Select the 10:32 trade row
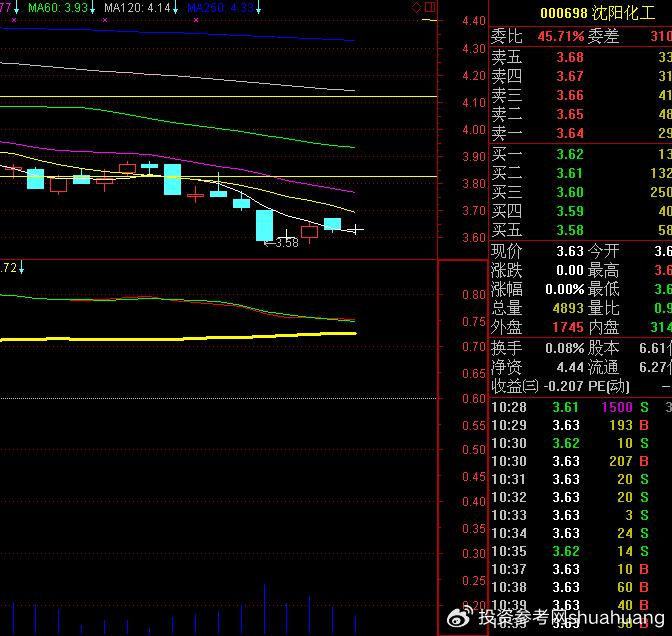This screenshot has width=672, height=636. pyautogui.click(x=581, y=497)
